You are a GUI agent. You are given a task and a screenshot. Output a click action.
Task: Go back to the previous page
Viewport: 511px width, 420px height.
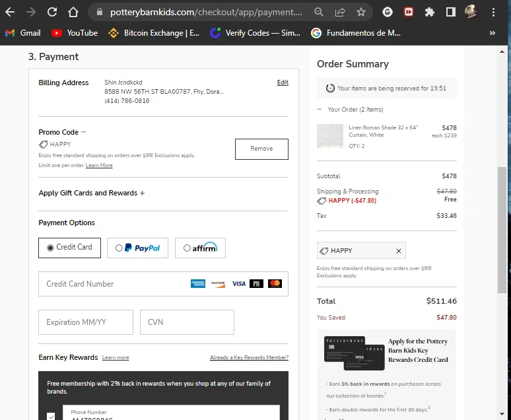10,13
